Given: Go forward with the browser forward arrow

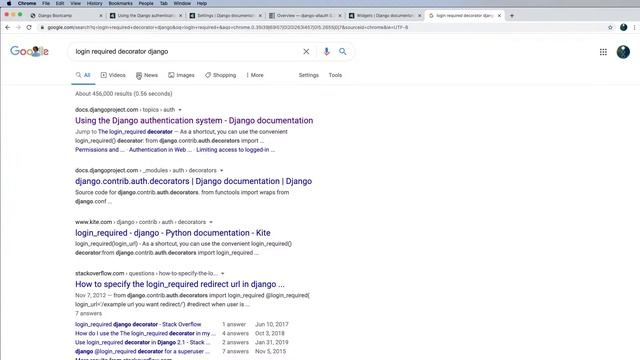Looking at the screenshot, I should [x=18, y=27].
